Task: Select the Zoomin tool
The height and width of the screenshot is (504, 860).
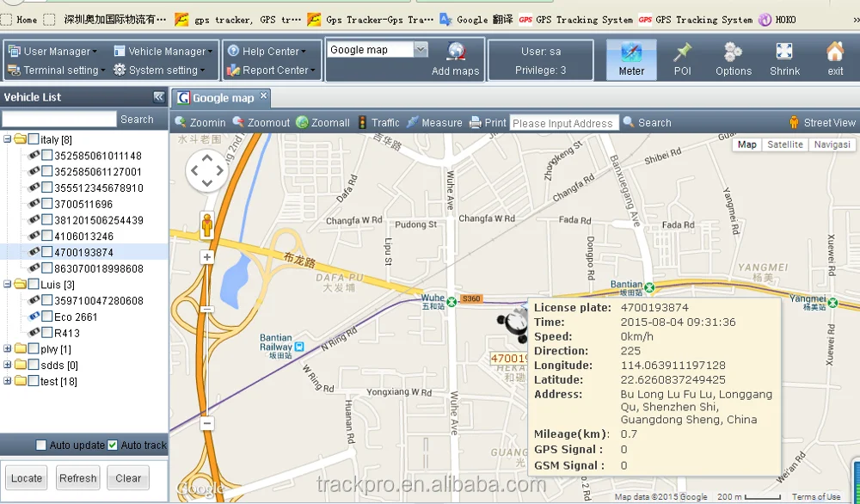Action: [x=200, y=122]
